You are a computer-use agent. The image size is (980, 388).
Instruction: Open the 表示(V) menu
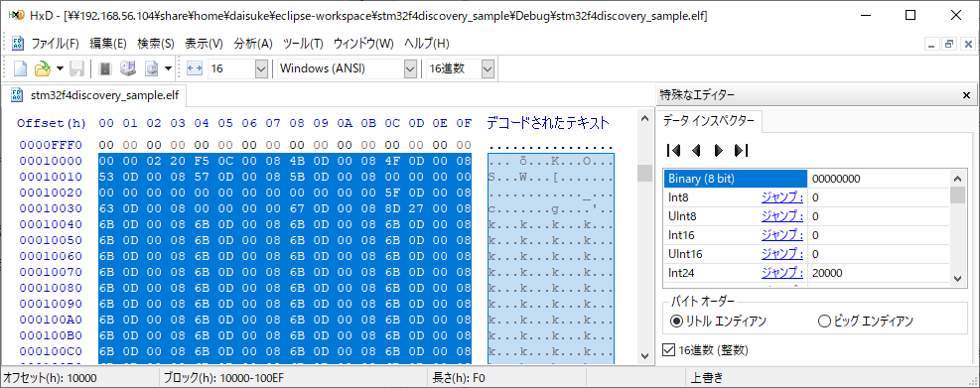[204, 44]
